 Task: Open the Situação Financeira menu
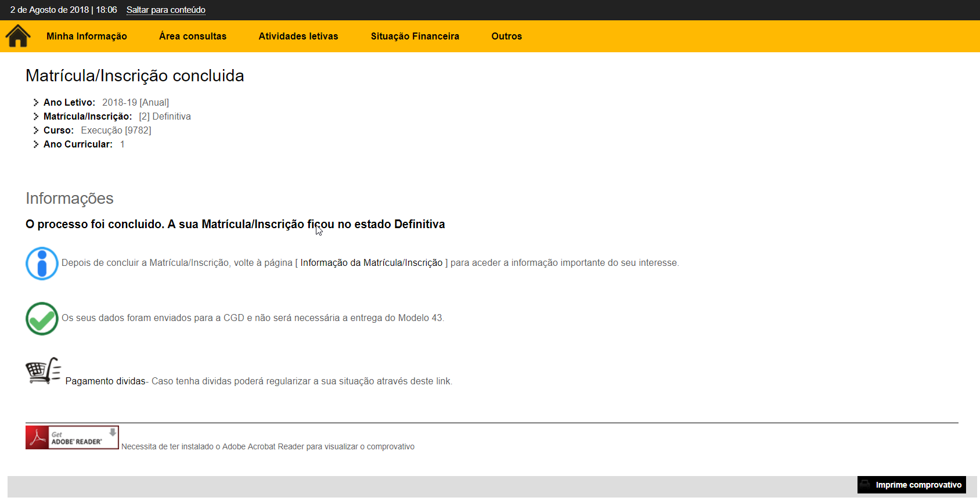pyautogui.click(x=415, y=36)
